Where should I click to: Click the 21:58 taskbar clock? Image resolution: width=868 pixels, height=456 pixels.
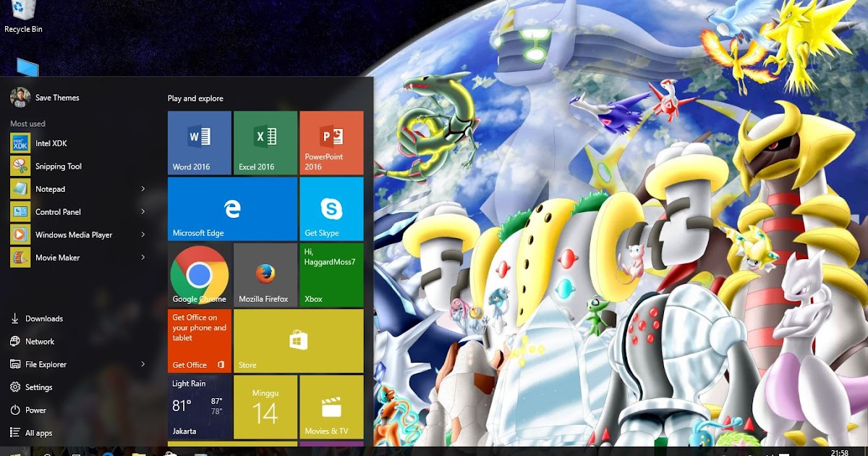click(x=839, y=452)
